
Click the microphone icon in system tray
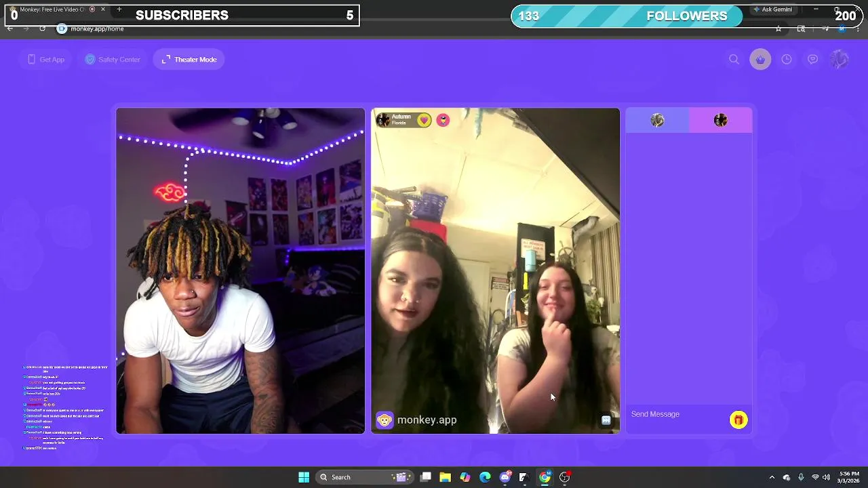pos(801,477)
